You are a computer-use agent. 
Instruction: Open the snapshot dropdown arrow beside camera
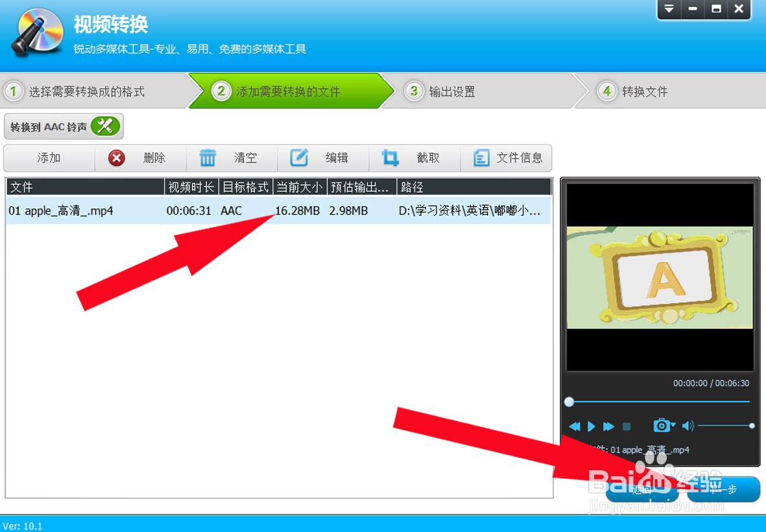pyautogui.click(x=673, y=425)
